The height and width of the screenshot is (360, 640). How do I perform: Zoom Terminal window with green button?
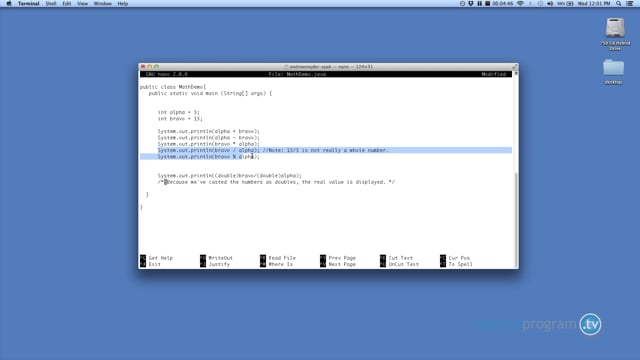click(x=156, y=67)
